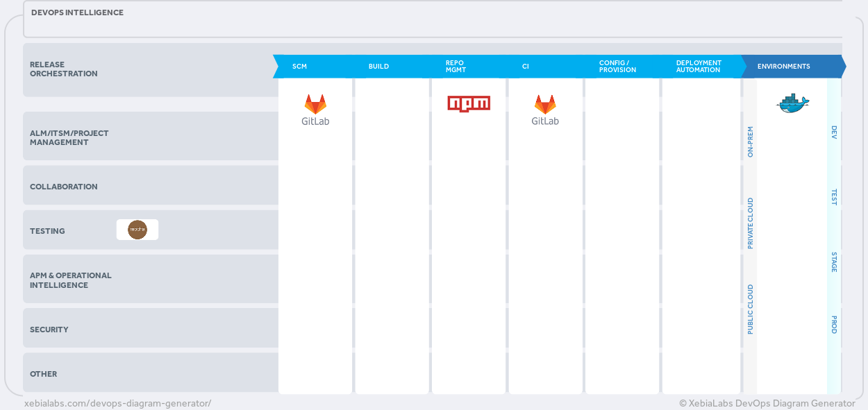Click the Docker whale icon in Environments

(792, 103)
